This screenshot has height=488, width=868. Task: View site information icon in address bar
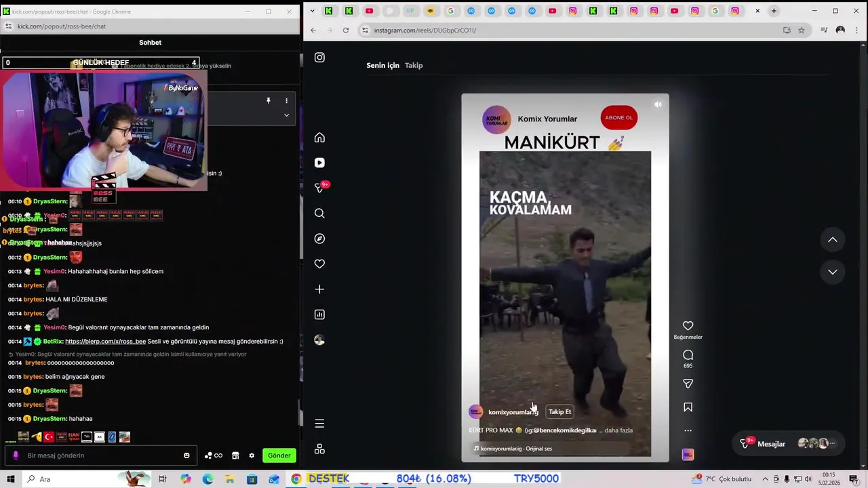tap(365, 30)
